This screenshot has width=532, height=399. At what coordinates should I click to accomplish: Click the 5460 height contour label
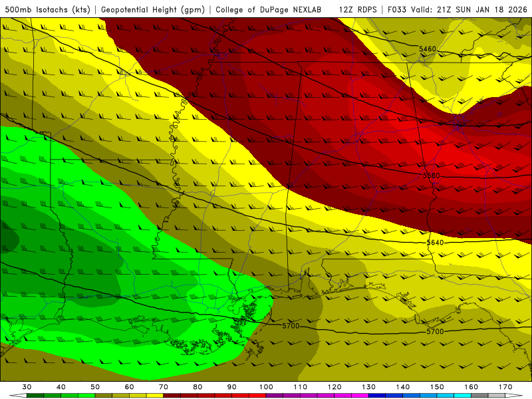tap(427, 49)
